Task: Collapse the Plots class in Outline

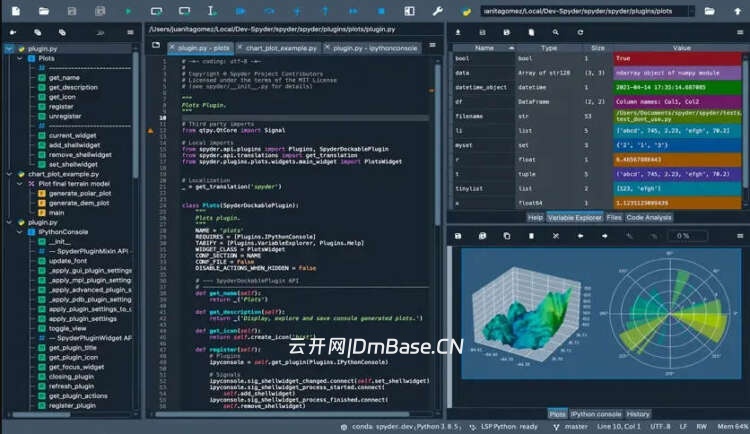Action: (x=20, y=58)
